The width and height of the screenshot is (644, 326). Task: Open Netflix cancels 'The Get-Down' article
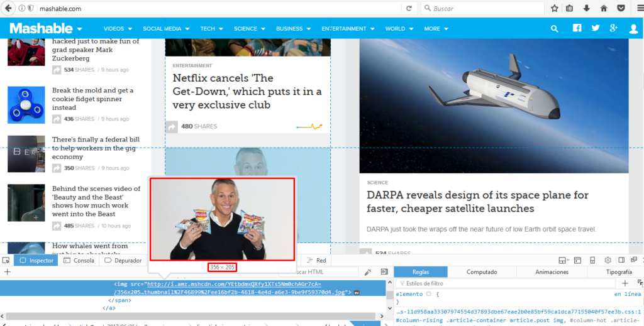pyautogui.click(x=247, y=91)
